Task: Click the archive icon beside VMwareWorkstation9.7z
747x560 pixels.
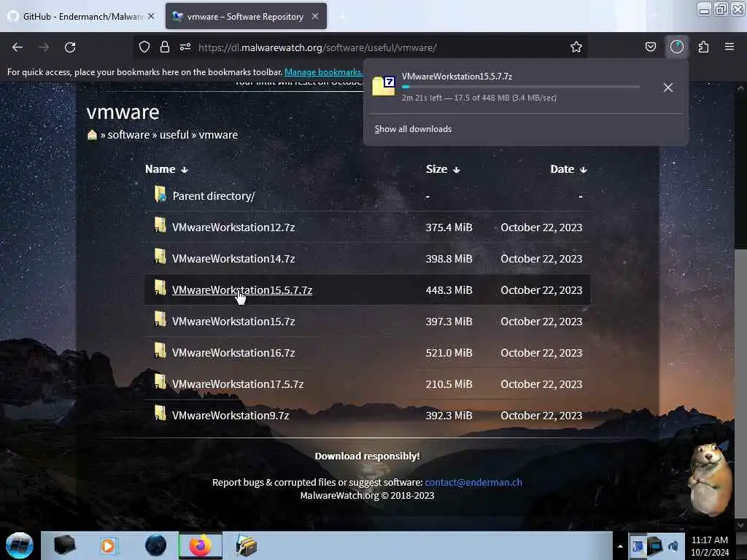Action: pos(160,414)
